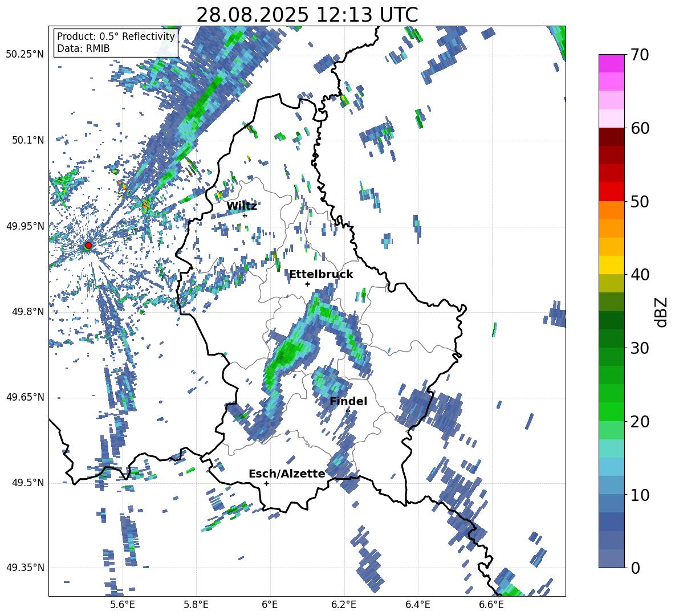Click the 50.1°N latitude tick label
This screenshot has width=675, height=616.
tap(28, 141)
